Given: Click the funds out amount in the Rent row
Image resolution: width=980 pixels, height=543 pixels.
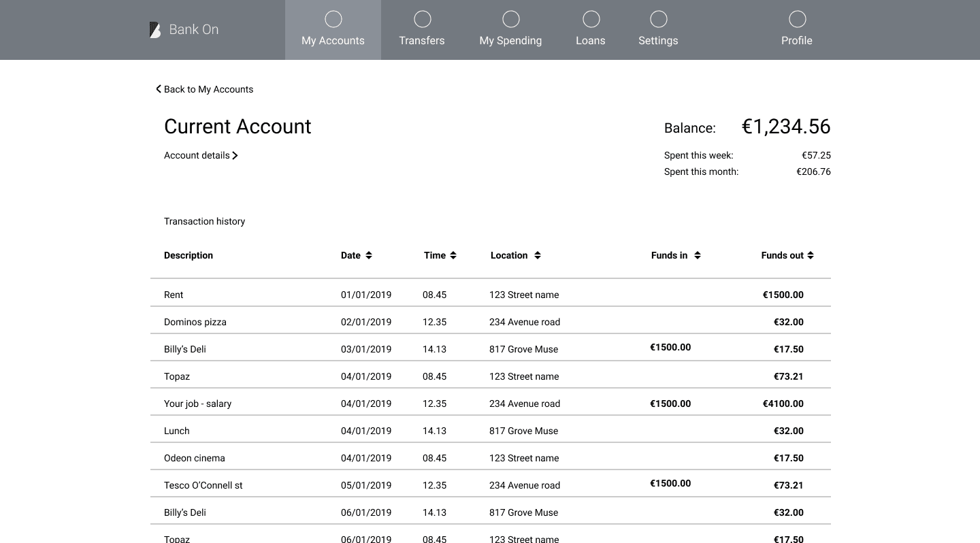Looking at the screenshot, I should pos(783,295).
